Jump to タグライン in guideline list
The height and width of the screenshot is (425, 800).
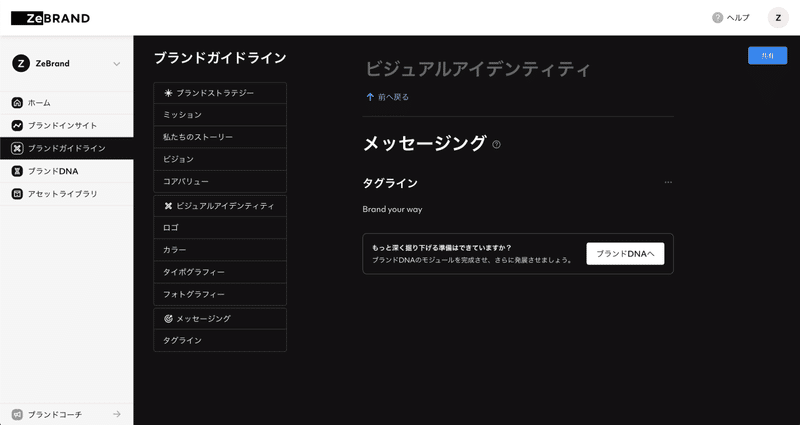click(220, 340)
